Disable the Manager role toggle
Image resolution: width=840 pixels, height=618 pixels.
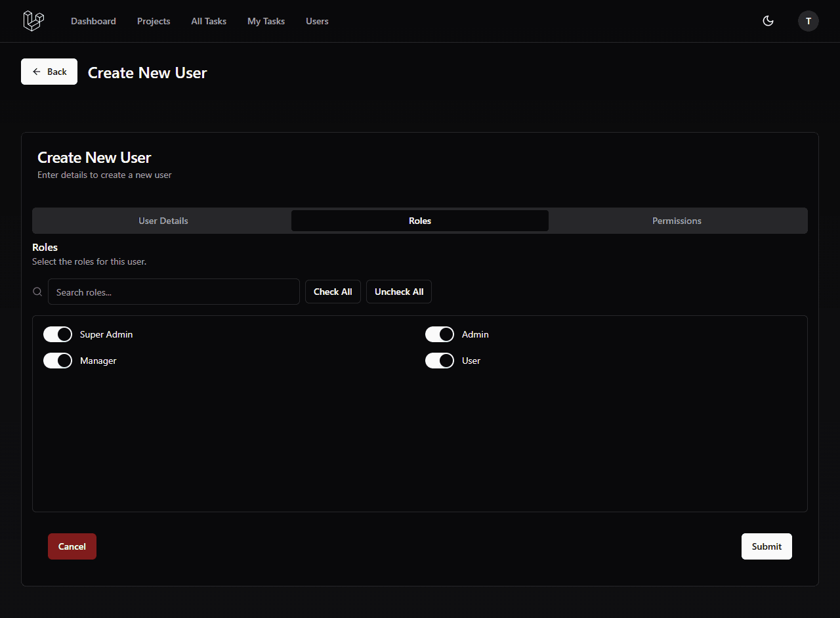[x=58, y=360]
